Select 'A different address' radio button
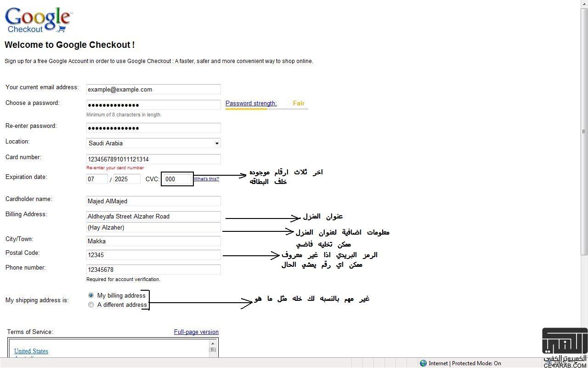Screen dimensions: 588x368 click(x=91, y=305)
